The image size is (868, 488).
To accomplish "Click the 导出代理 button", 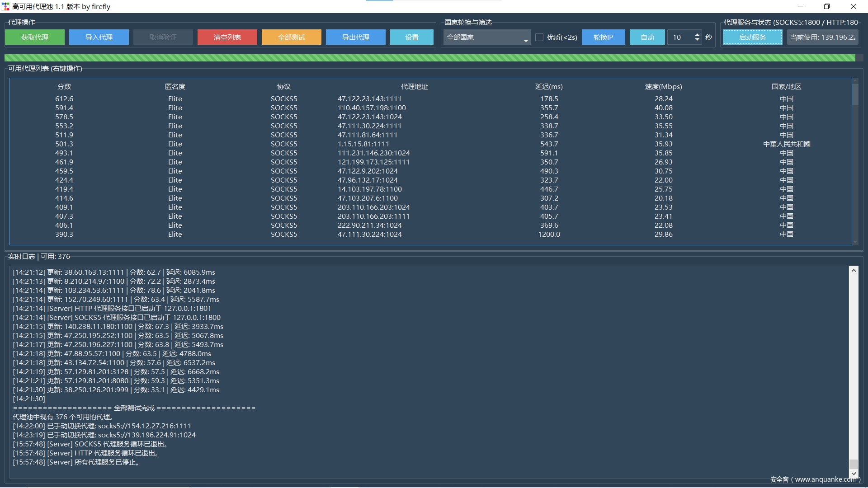I will click(x=355, y=38).
